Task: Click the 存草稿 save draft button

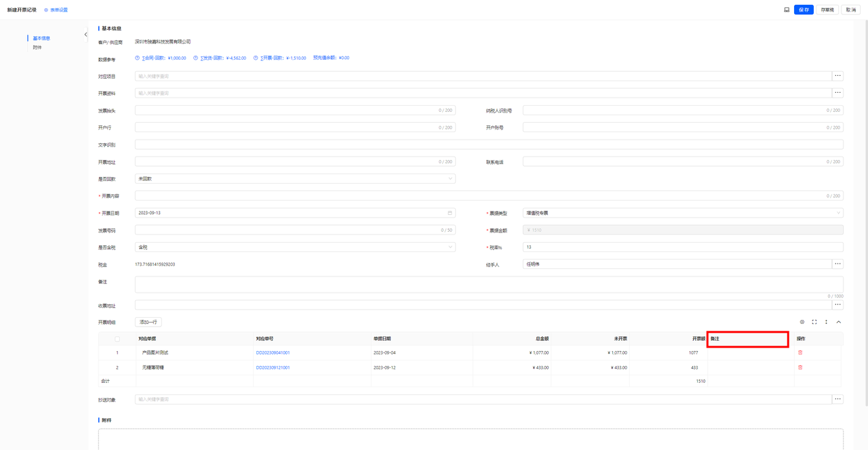Action: 827,9
